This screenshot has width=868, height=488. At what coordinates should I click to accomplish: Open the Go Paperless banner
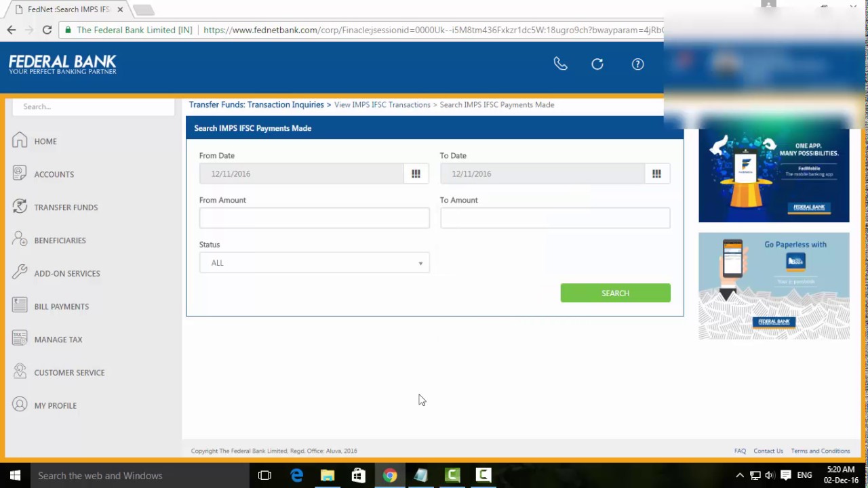pyautogui.click(x=774, y=286)
